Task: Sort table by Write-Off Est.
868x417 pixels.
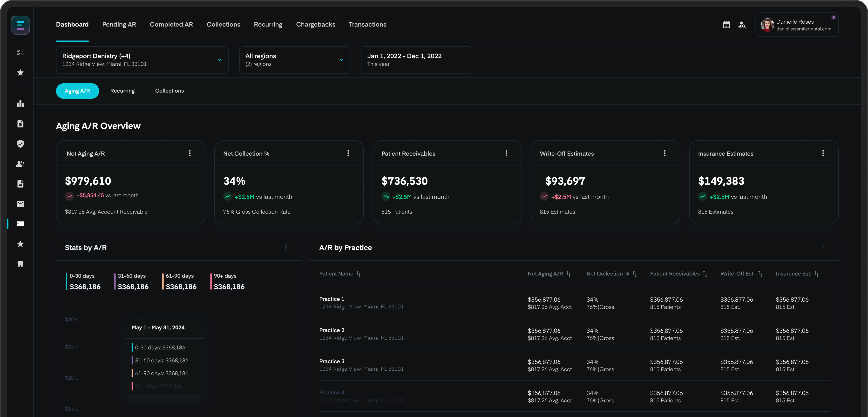Action: [x=760, y=274]
